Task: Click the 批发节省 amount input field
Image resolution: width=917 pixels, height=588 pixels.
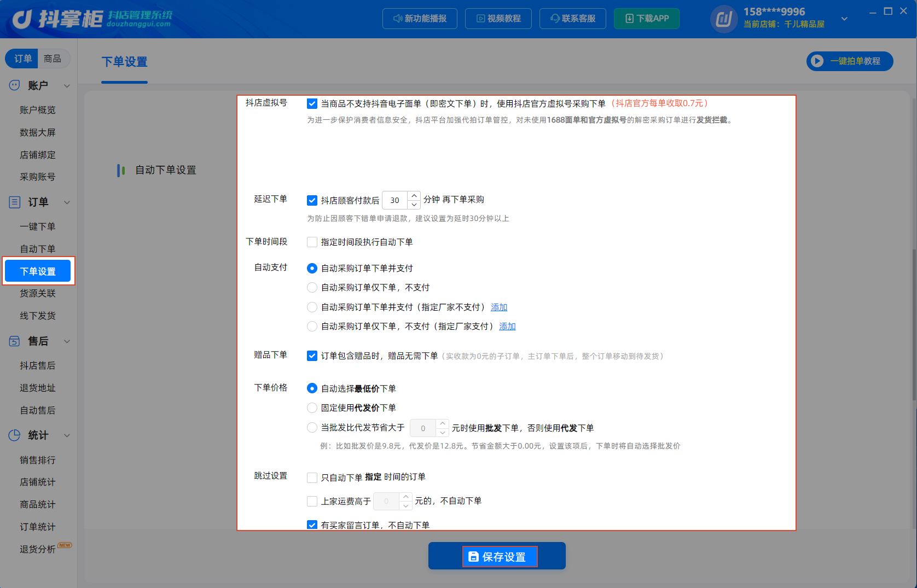Action: [x=423, y=428]
